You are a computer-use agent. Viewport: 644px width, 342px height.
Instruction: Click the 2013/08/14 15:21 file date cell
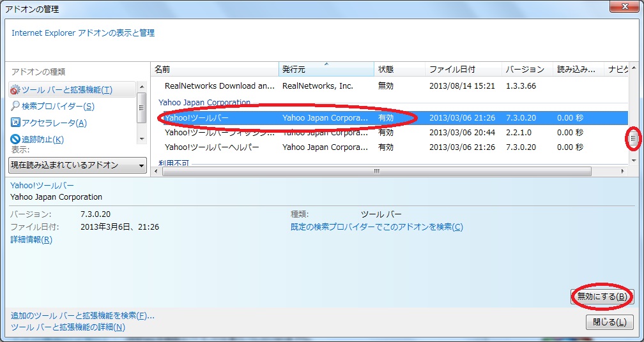[462, 86]
